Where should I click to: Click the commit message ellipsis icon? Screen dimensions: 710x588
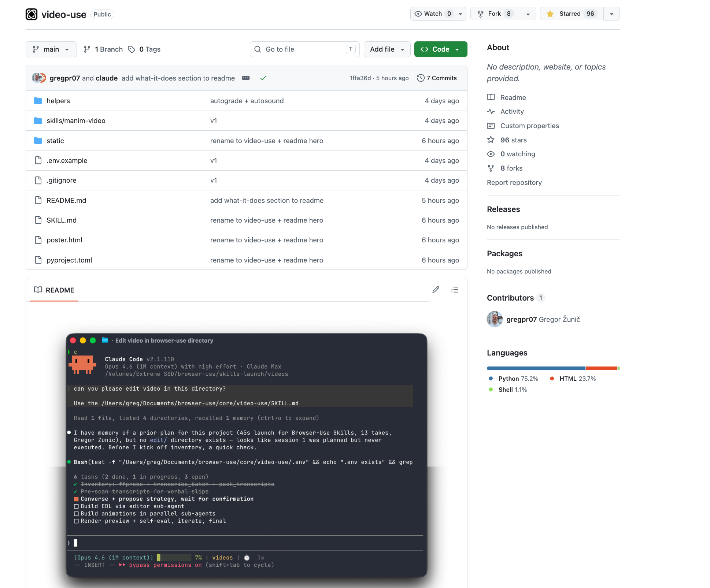coord(245,78)
